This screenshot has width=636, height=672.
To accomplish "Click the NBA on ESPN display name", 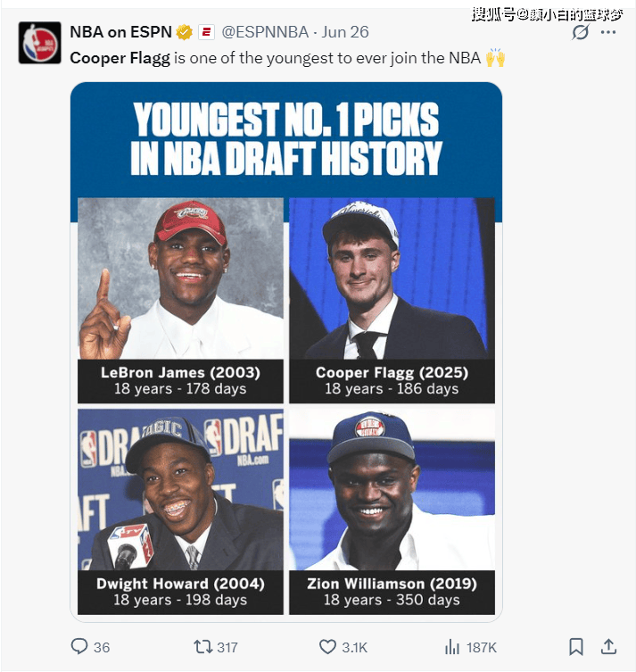I will pos(120,32).
